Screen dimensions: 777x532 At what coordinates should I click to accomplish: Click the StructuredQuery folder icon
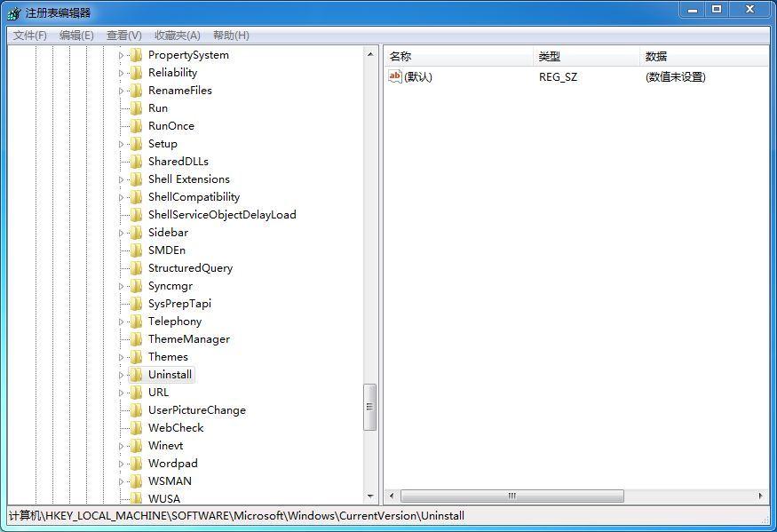click(136, 268)
